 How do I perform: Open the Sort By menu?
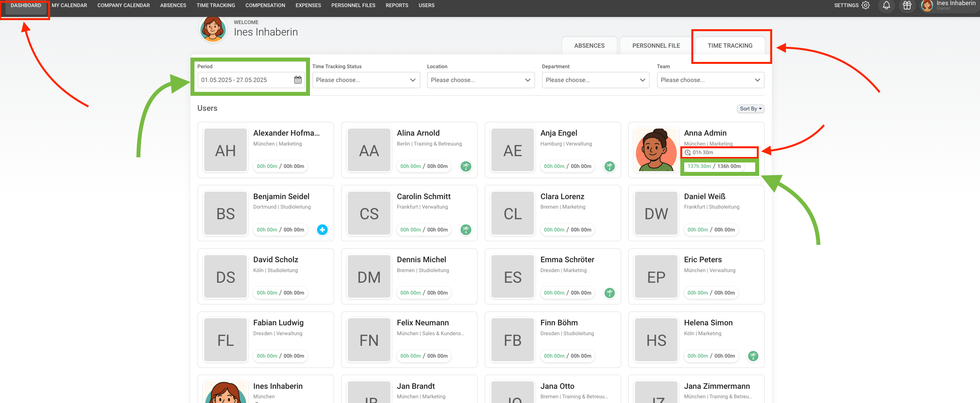[x=750, y=109]
